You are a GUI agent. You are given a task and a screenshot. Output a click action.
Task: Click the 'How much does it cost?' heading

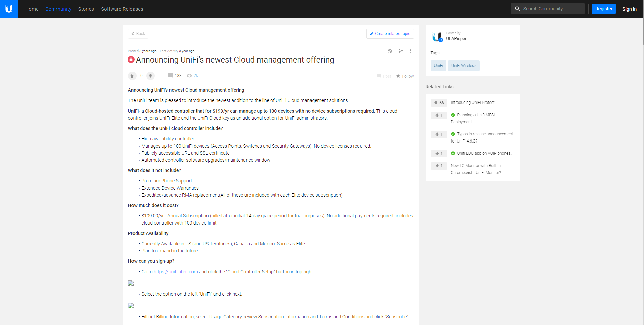click(x=153, y=205)
